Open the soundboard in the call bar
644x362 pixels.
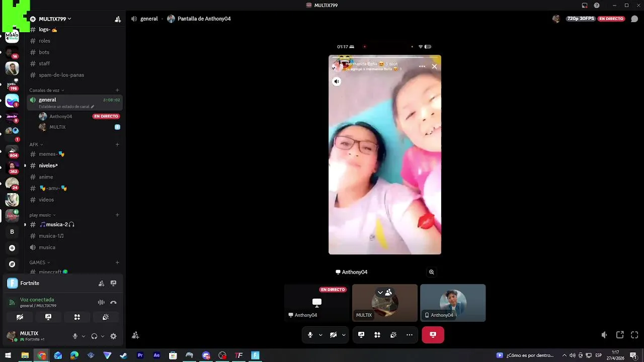(x=393, y=335)
